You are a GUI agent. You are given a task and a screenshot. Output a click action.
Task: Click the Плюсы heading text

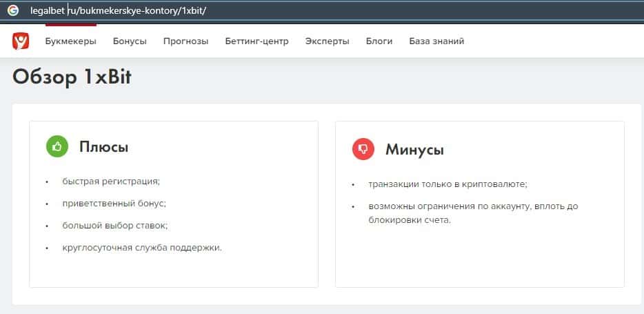point(104,147)
